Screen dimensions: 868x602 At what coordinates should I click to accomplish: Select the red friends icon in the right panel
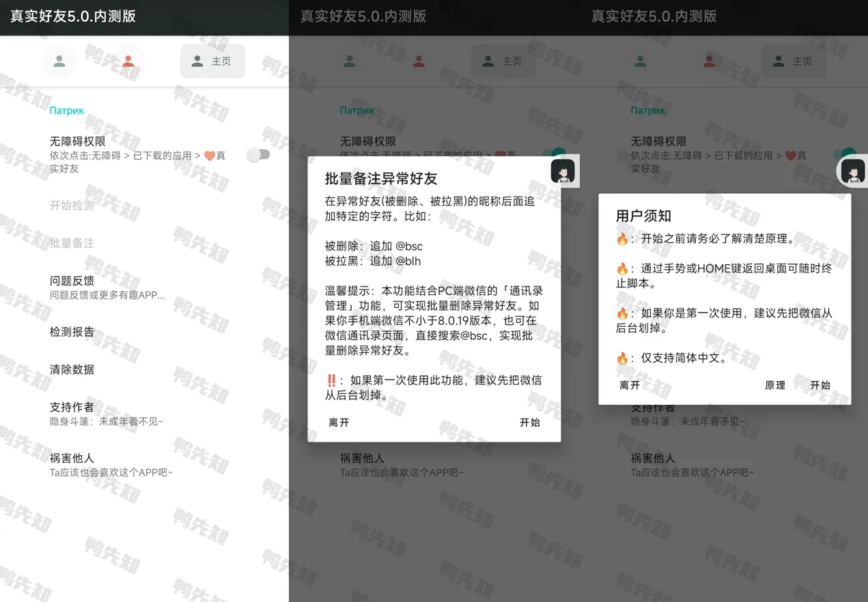[709, 61]
